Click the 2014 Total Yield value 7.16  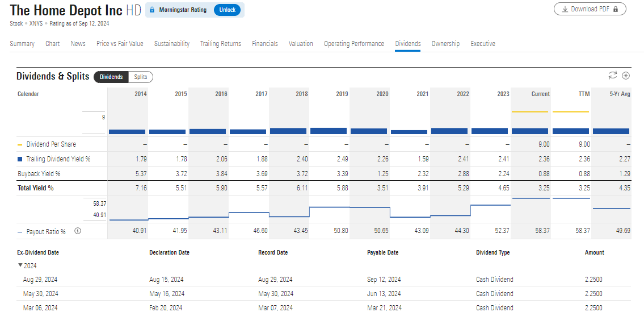141,188
